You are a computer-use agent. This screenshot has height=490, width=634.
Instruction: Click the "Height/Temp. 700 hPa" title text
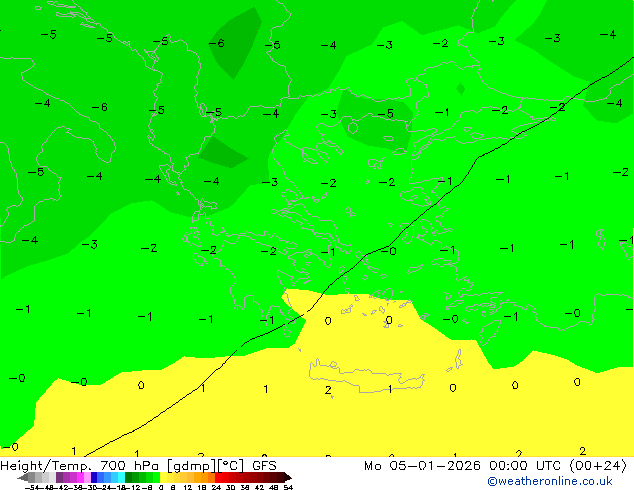pyautogui.click(x=79, y=466)
